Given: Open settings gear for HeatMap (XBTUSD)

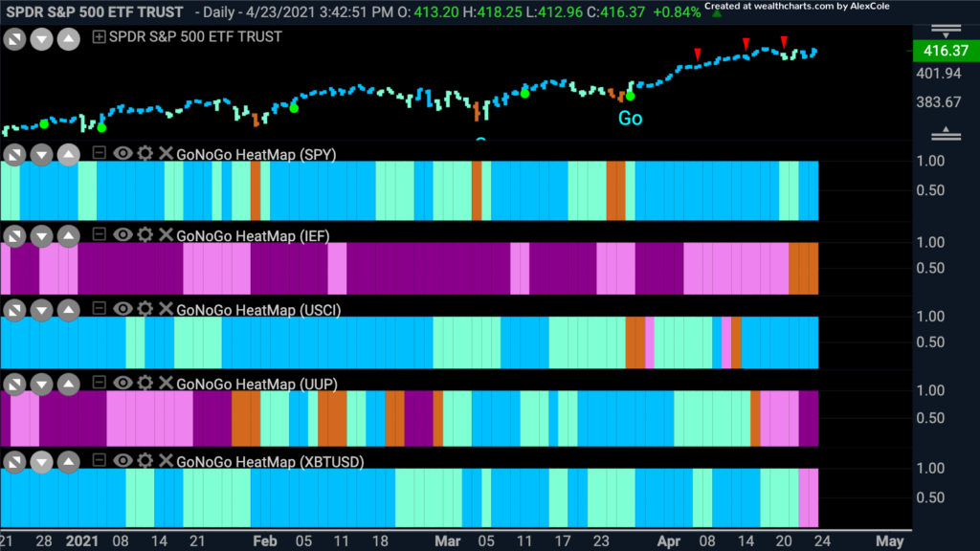Looking at the screenshot, I should [145, 460].
